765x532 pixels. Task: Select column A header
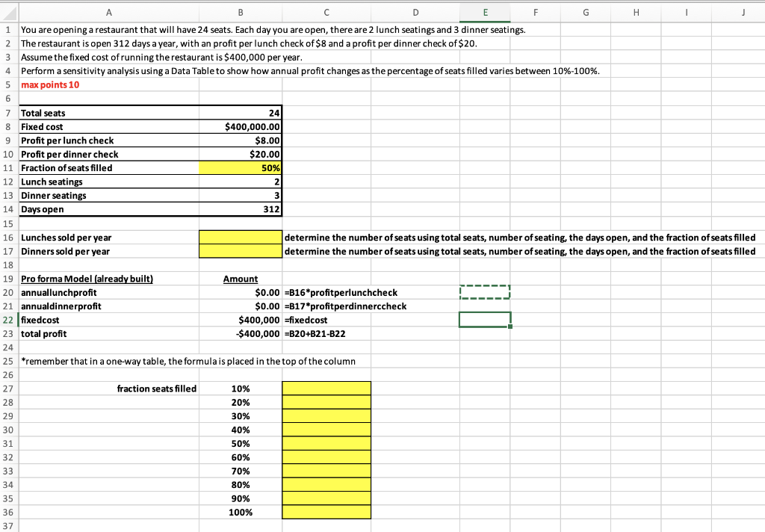pos(109,13)
